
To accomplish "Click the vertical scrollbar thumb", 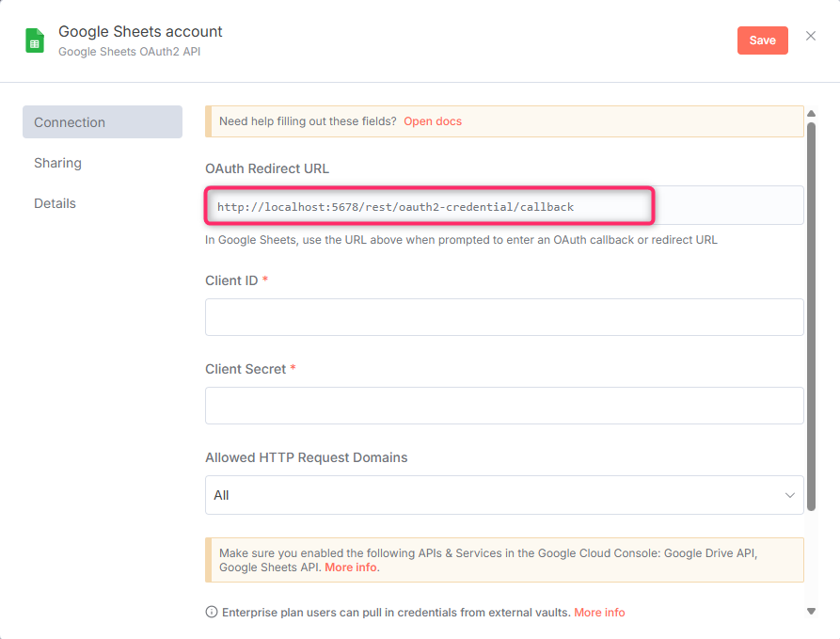I will pyautogui.click(x=811, y=316).
